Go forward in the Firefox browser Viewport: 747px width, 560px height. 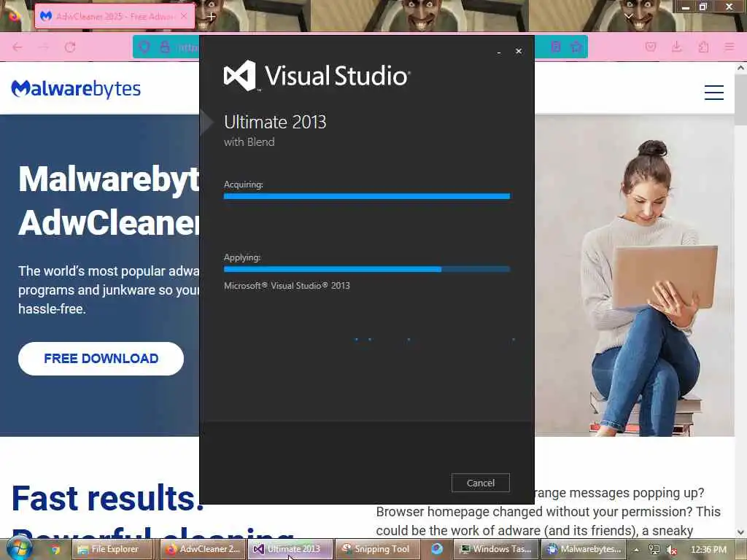pos(44,47)
